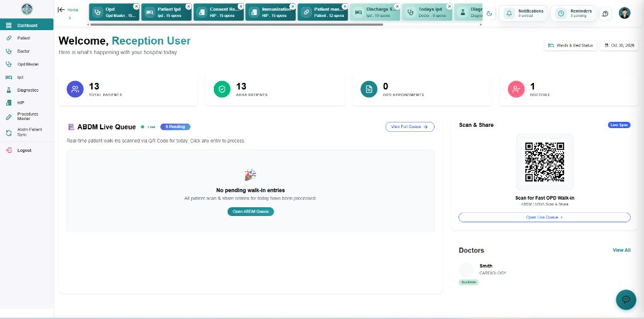Image resolution: width=644 pixels, height=319 pixels.
Task: Open the user profile avatar
Action: (625, 13)
